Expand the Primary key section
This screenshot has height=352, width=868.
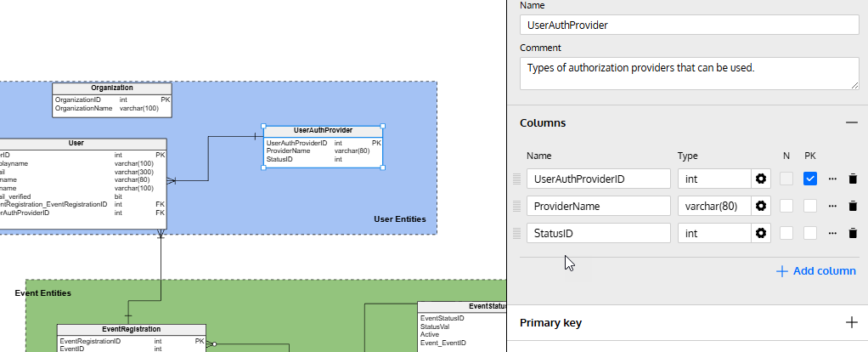(x=852, y=322)
